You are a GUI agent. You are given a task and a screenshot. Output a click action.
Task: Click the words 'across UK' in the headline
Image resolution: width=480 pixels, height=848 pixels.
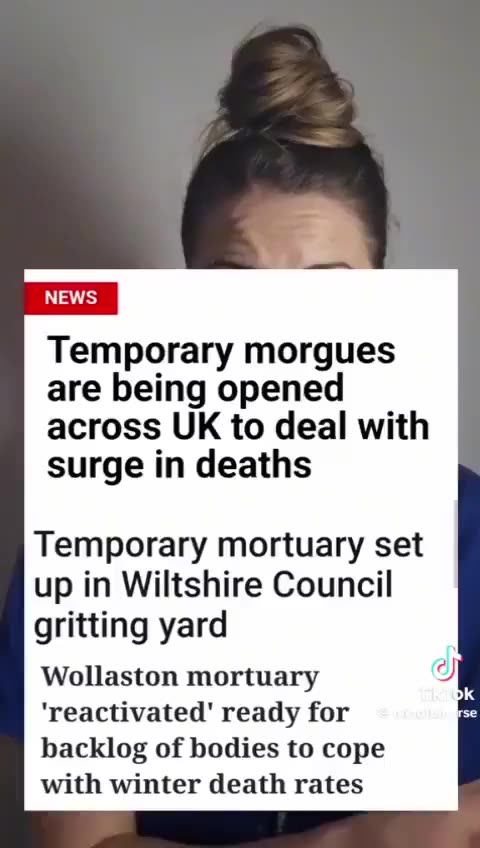134,426
